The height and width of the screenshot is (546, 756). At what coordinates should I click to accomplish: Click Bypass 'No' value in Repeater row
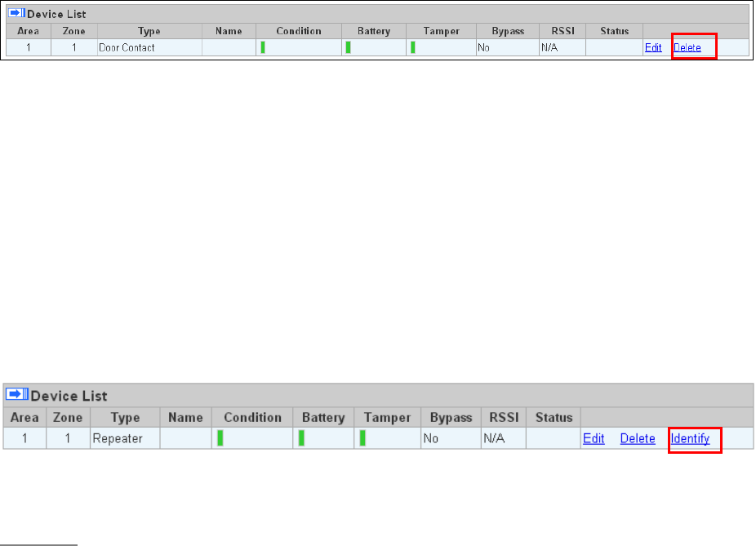click(430, 438)
